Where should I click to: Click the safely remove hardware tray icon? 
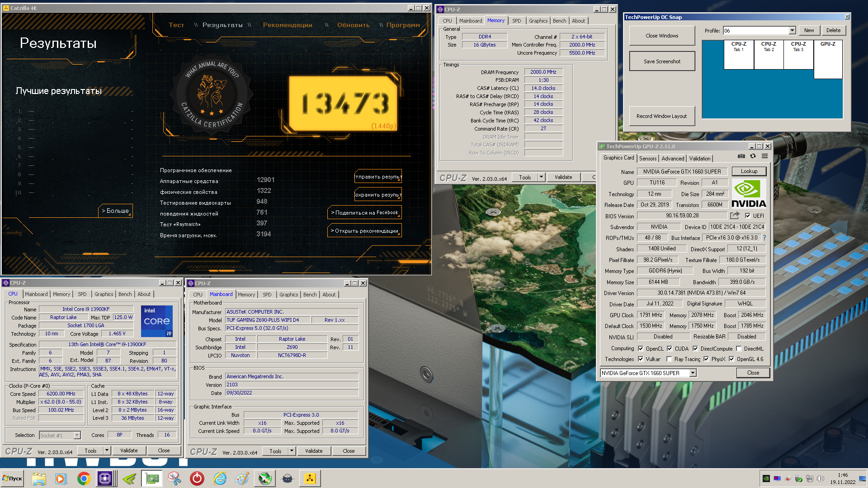coord(799,479)
